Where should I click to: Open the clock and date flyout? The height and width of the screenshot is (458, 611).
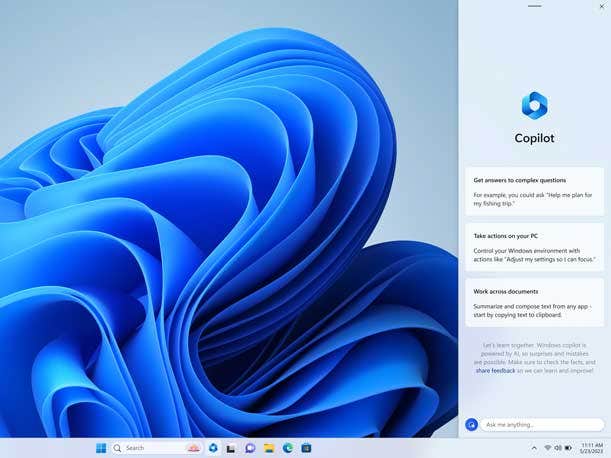591,448
